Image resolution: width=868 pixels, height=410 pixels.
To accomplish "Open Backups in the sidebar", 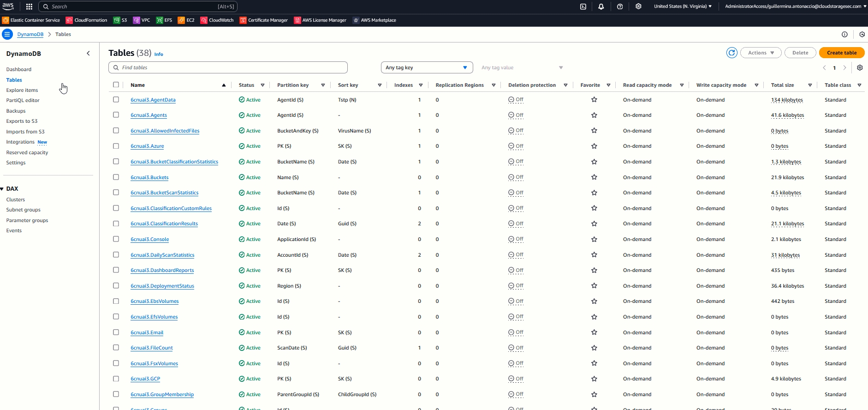I will tap(16, 111).
